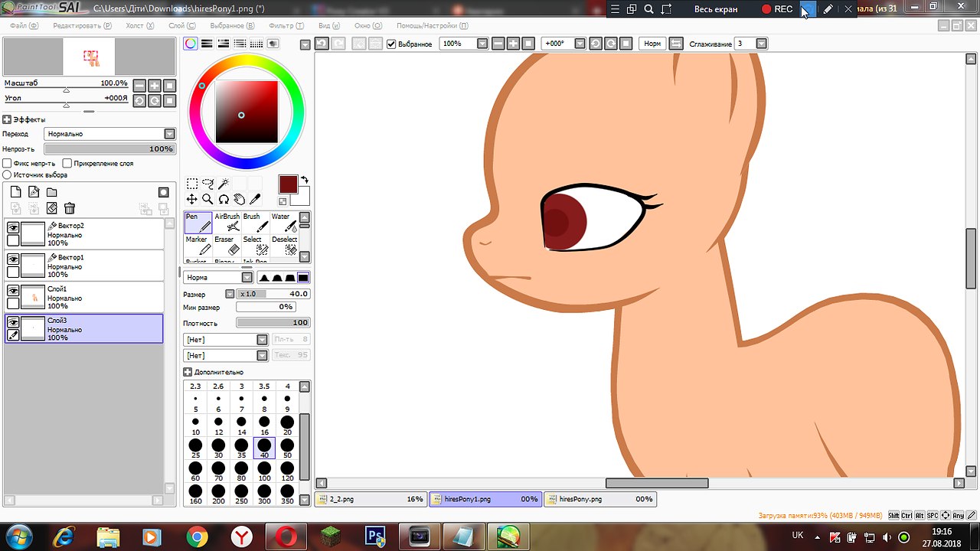The height and width of the screenshot is (551, 980).
Task: Hide the Вектор2 layer
Action: point(13,227)
